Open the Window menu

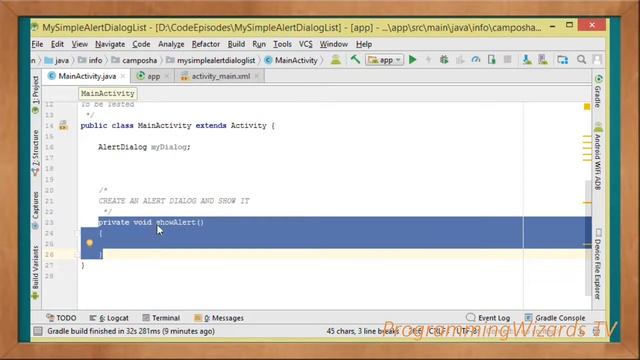tap(333, 44)
